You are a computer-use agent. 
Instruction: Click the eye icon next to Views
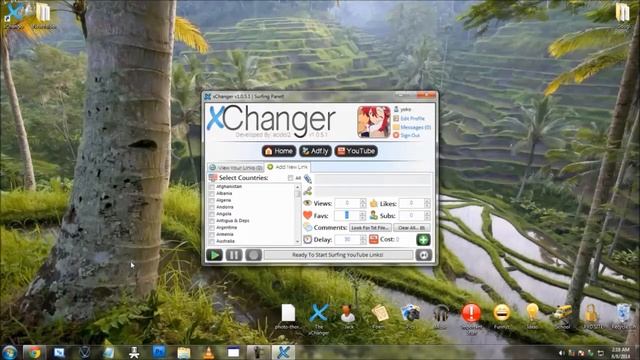tap(307, 203)
